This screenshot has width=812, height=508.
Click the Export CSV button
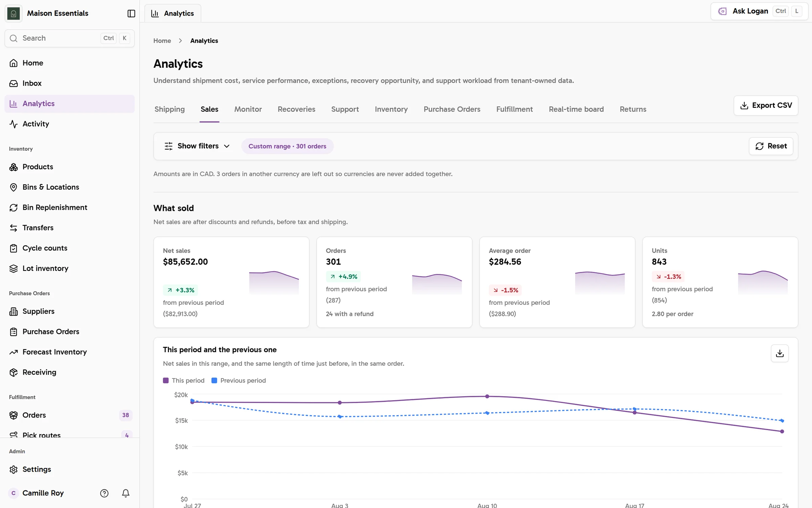click(766, 106)
